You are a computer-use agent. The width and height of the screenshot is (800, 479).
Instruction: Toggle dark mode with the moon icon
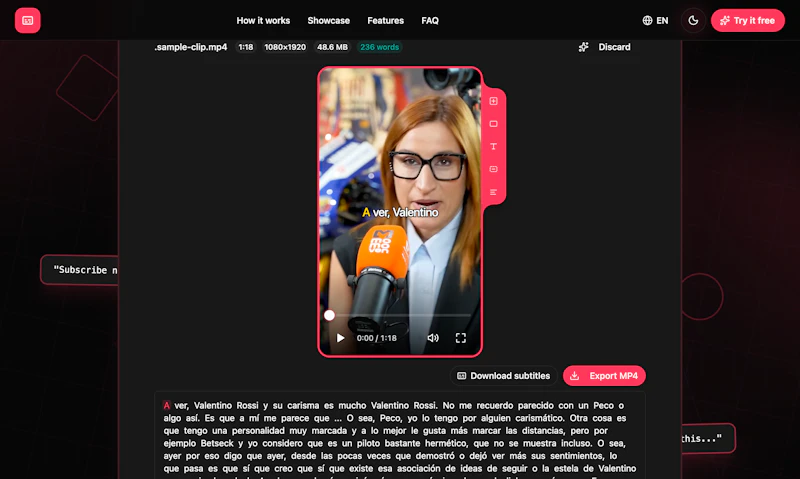(x=693, y=20)
